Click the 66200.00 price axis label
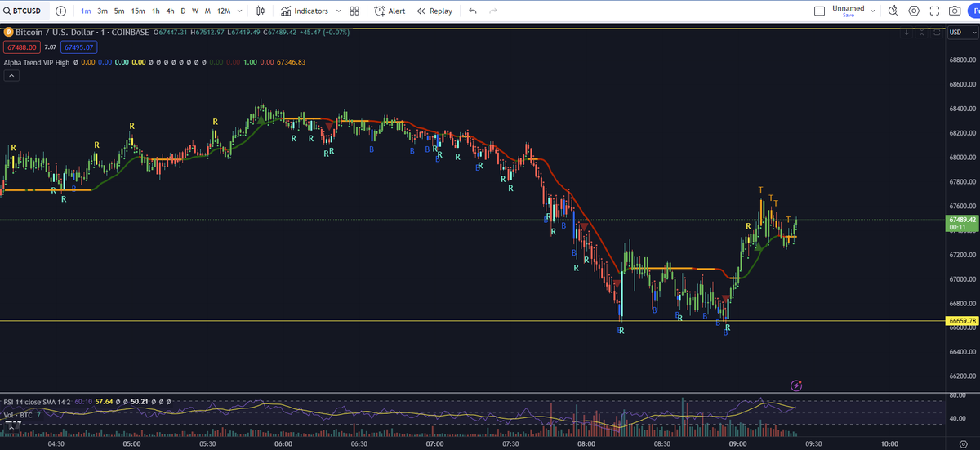This screenshot has height=450, width=980. (964, 376)
